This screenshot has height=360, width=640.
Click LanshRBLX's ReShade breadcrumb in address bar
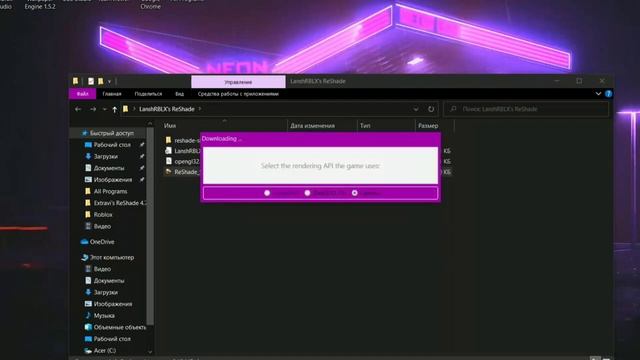tap(167, 109)
